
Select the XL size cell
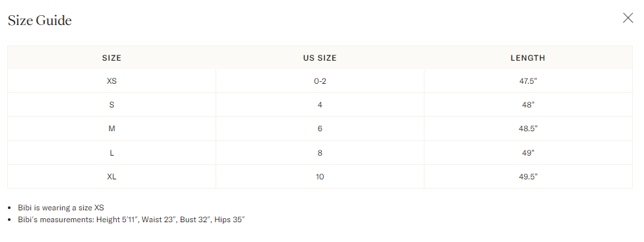tap(111, 177)
